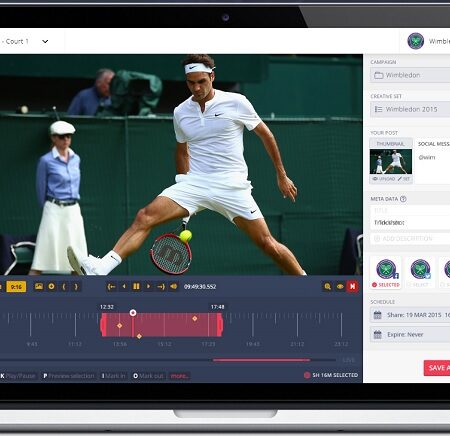Click Mark in shortcut hint

pos(113,376)
